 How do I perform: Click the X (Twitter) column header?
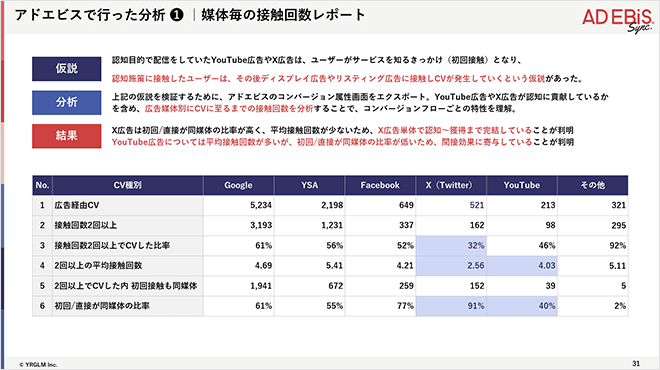tap(451, 185)
